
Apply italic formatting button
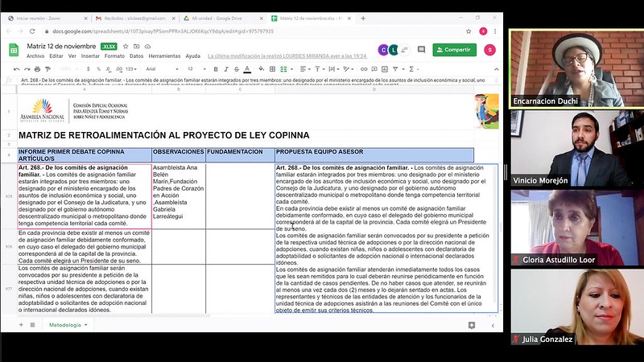point(226,69)
